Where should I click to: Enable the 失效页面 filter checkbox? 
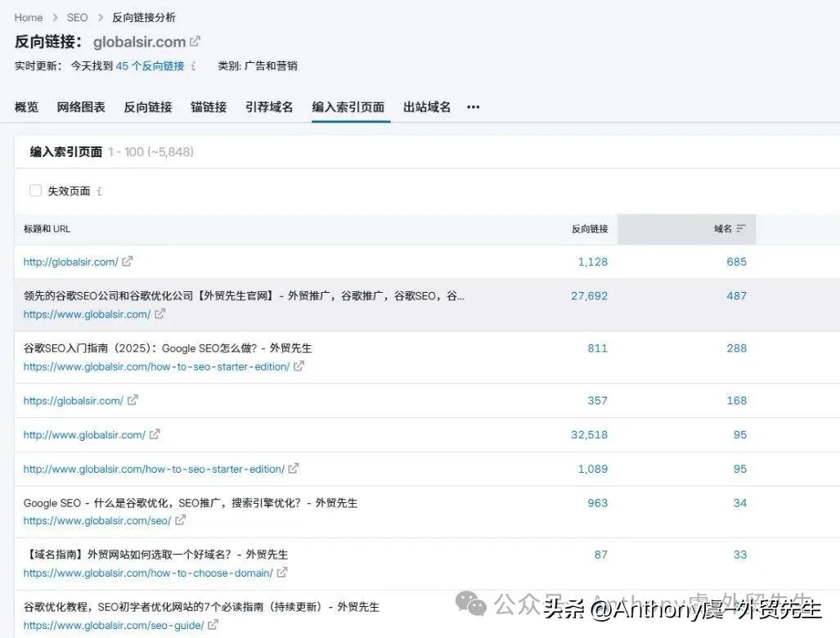35,190
